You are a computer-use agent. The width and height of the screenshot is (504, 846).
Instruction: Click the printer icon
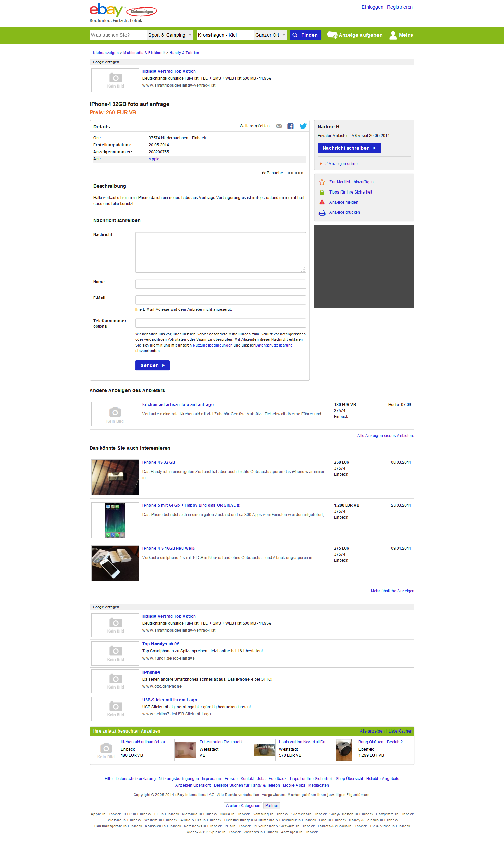click(x=322, y=212)
